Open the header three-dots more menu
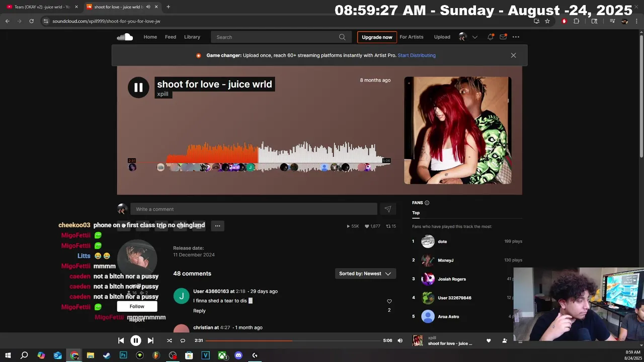This screenshot has height=362, width=644. (516, 37)
